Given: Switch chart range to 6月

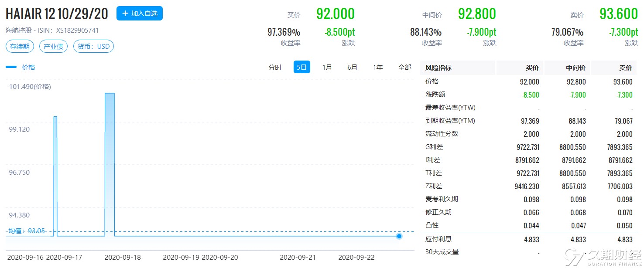Looking at the screenshot, I should pyautogui.click(x=353, y=68).
